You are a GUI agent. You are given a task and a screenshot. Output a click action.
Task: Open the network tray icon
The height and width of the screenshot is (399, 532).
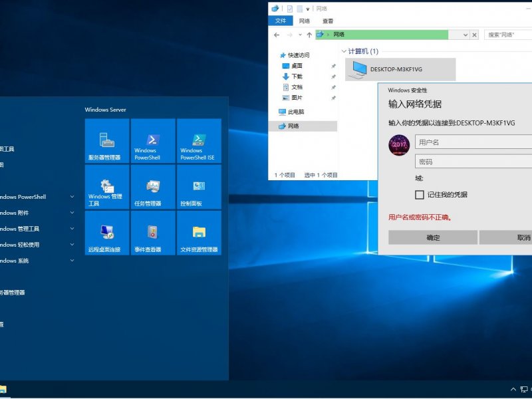pos(524,390)
